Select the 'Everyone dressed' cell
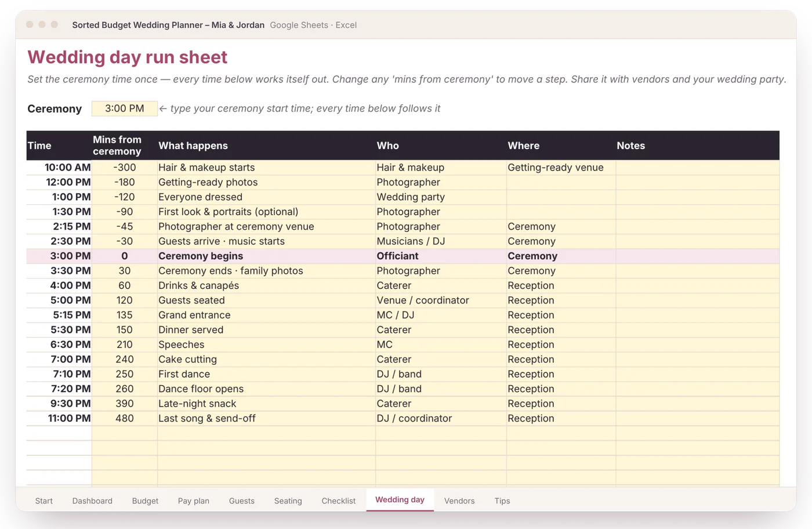Image resolution: width=812 pixels, height=529 pixels. 266,197
